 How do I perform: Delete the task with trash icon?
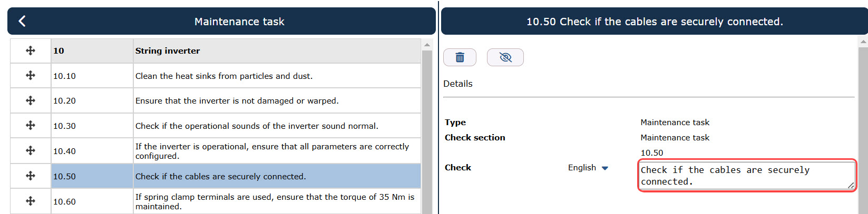click(460, 57)
